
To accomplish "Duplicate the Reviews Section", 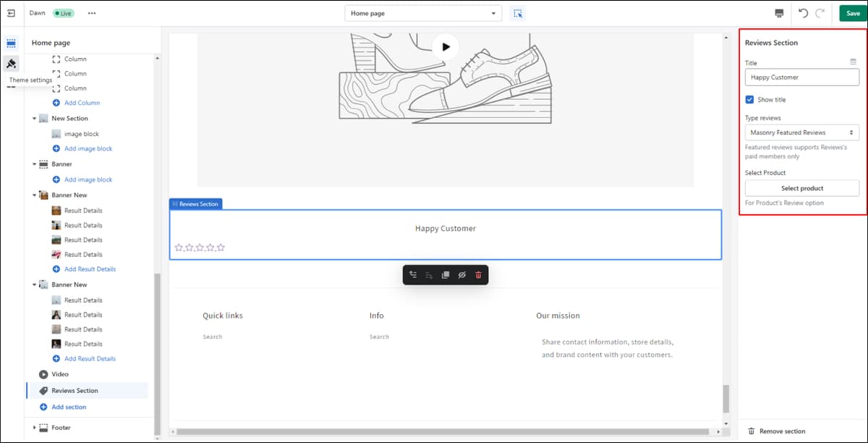I will (446, 275).
